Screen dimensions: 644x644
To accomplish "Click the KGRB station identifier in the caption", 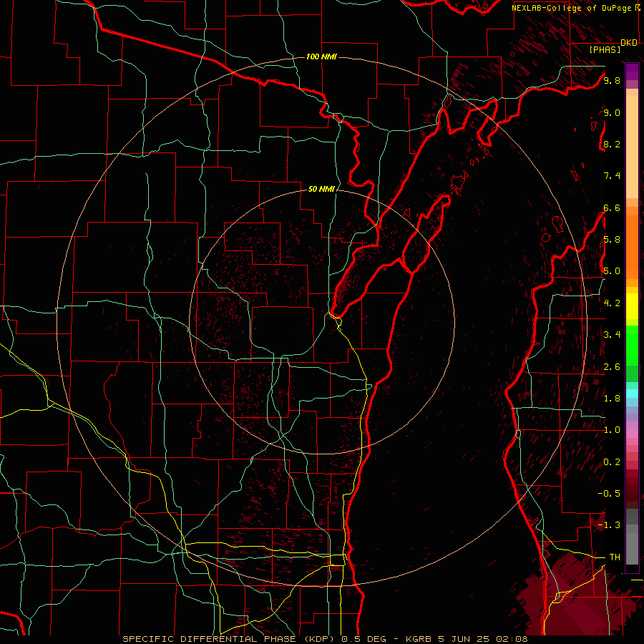I will pyautogui.click(x=419, y=639).
